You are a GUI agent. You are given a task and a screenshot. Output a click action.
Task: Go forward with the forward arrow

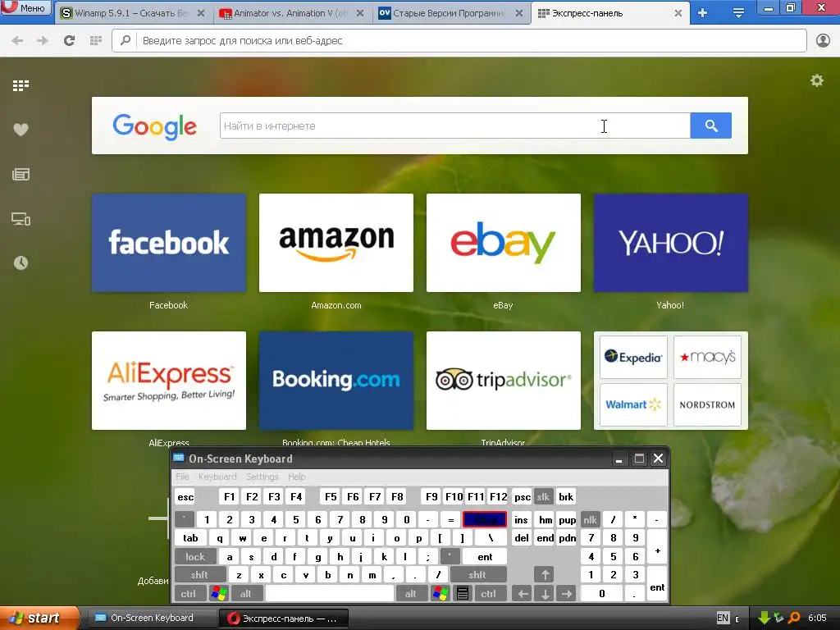(43, 41)
